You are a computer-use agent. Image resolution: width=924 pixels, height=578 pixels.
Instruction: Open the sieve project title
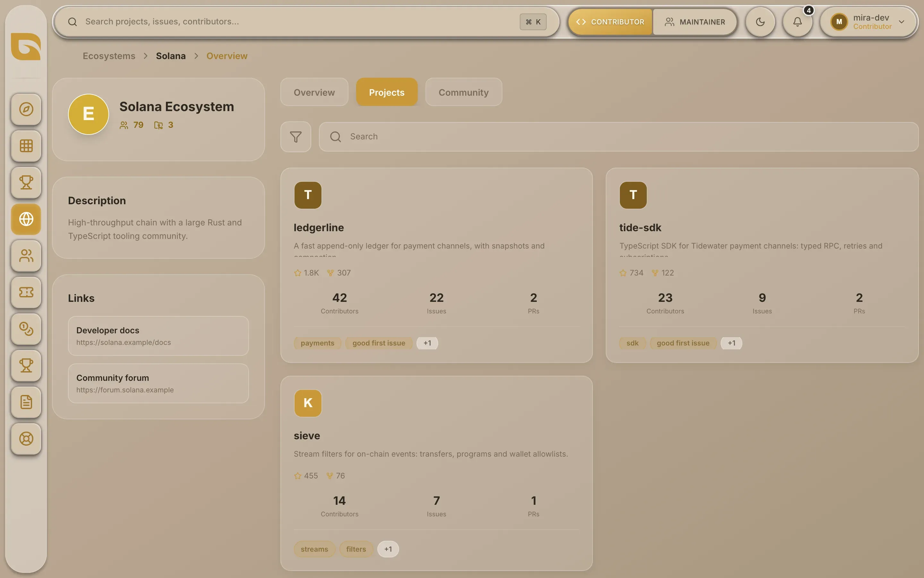click(307, 435)
